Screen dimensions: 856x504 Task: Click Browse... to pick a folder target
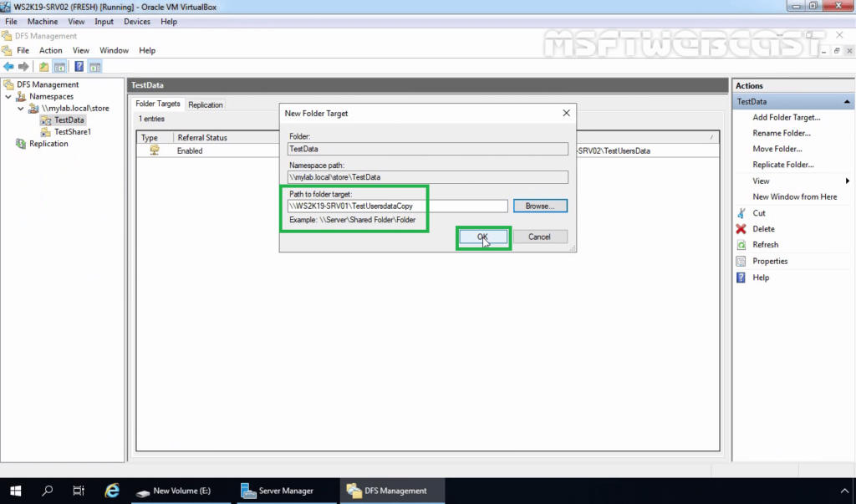tap(540, 206)
